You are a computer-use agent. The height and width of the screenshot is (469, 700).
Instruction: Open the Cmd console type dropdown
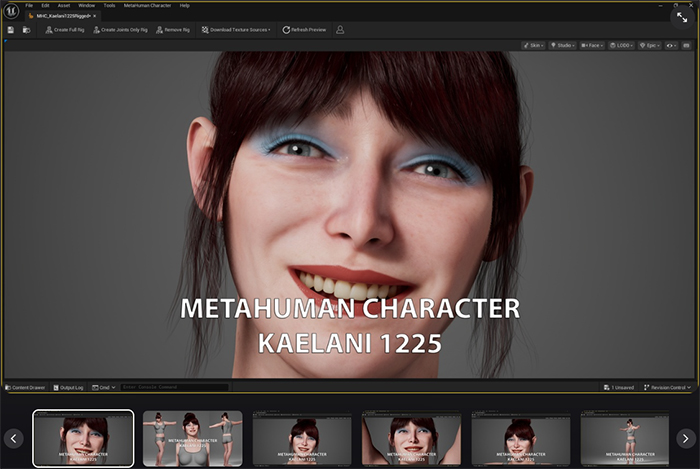[x=104, y=387]
